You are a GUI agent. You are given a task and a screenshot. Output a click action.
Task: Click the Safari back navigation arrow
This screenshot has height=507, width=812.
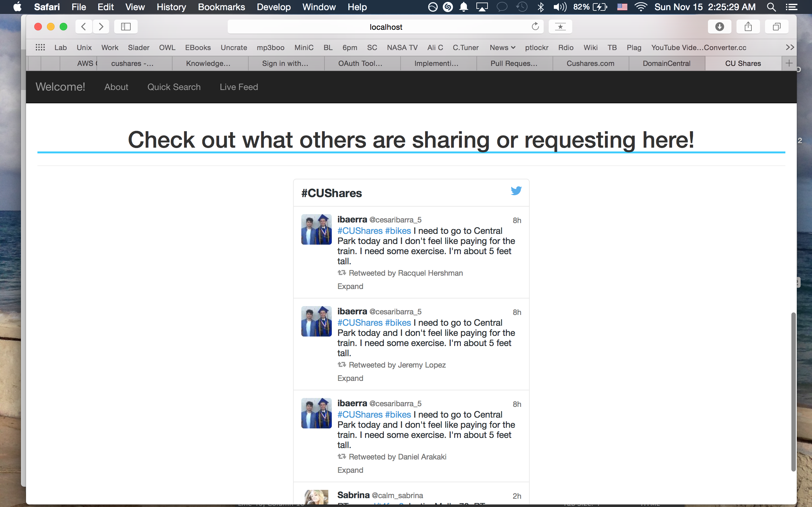tap(83, 27)
